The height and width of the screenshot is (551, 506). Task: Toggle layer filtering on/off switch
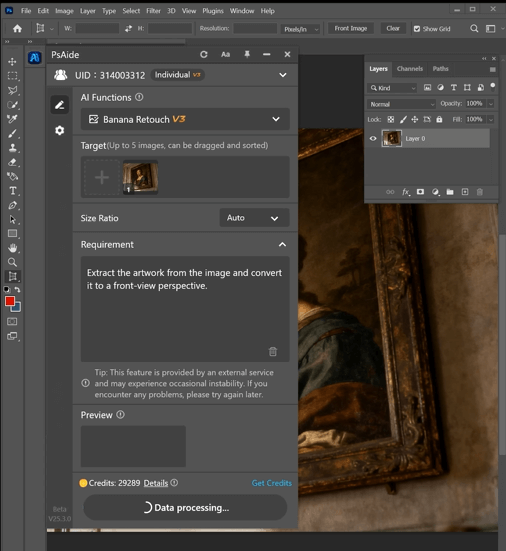[x=493, y=86]
